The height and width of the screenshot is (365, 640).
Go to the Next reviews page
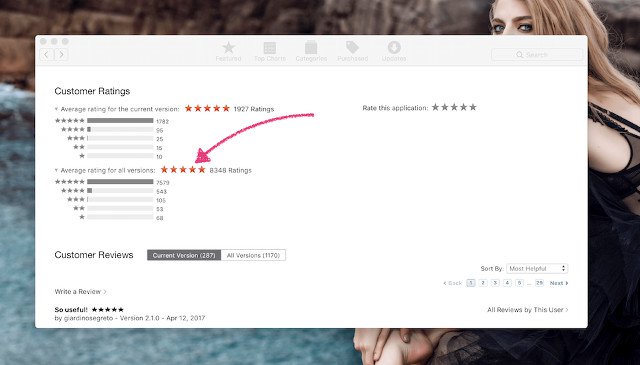click(559, 283)
